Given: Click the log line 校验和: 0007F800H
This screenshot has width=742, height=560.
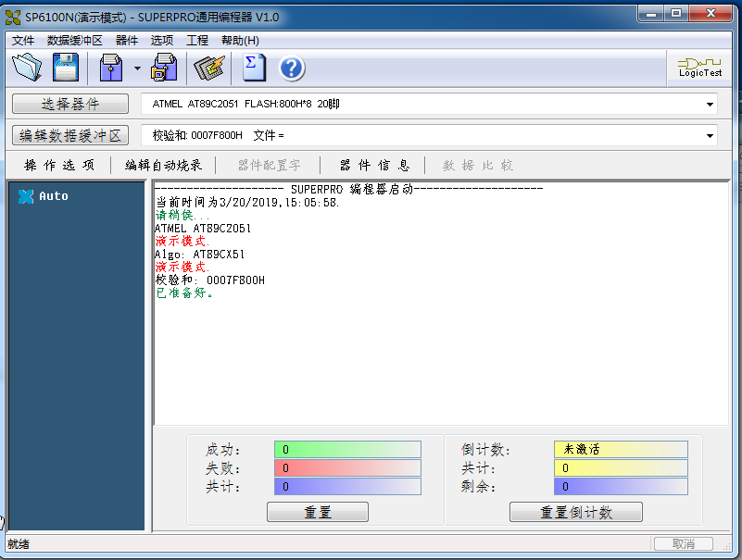Looking at the screenshot, I should 210,280.
